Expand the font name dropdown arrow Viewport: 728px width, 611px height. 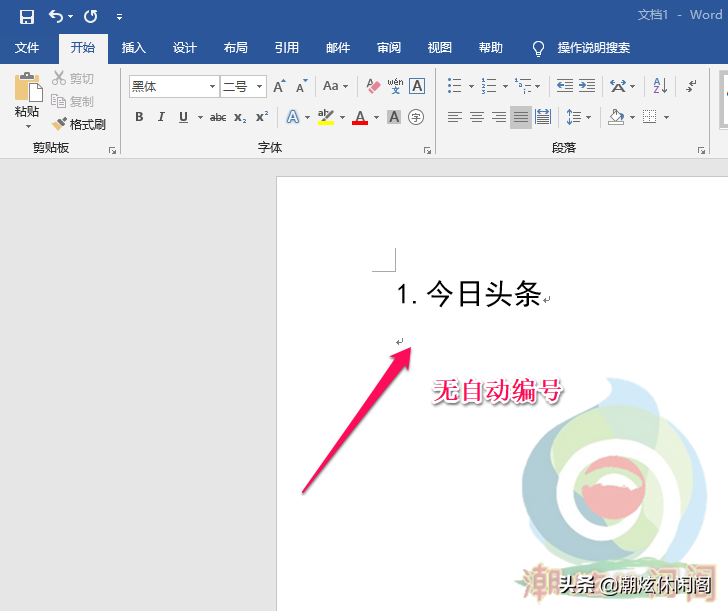click(212, 86)
